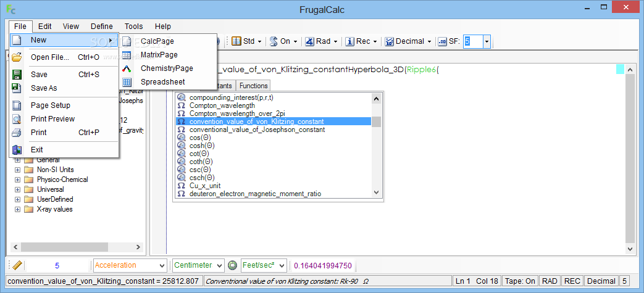Click the ruler unit converter icon
Screen dimensions: 644x293
coord(17,265)
